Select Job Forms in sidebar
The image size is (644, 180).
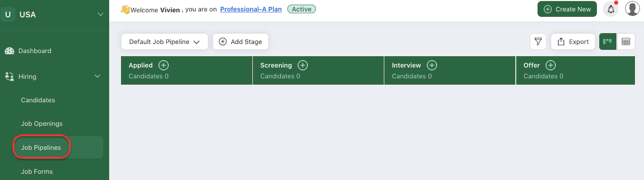(x=37, y=172)
